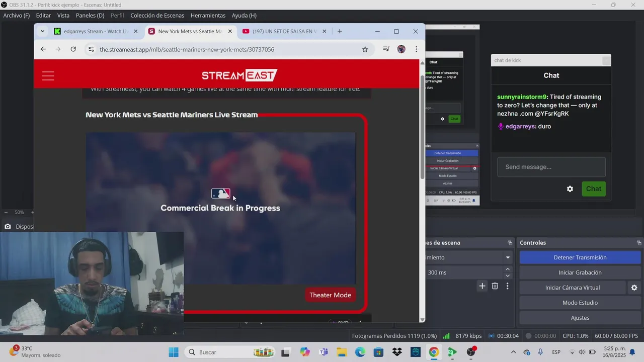Click the microphone tray icon
The height and width of the screenshot is (362, 644).
tap(540, 352)
